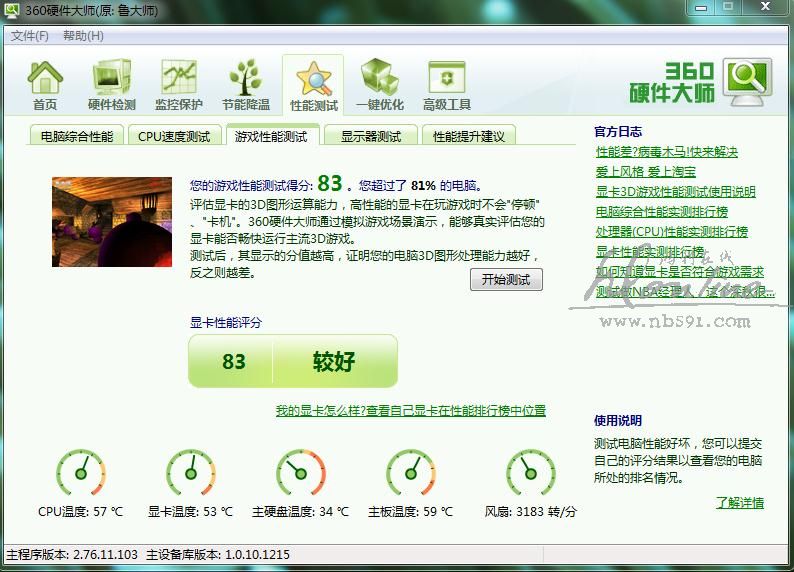Viewport: 794px width, 572px height.
Task: Click the 主板温度 gauge dial
Action: (411, 473)
